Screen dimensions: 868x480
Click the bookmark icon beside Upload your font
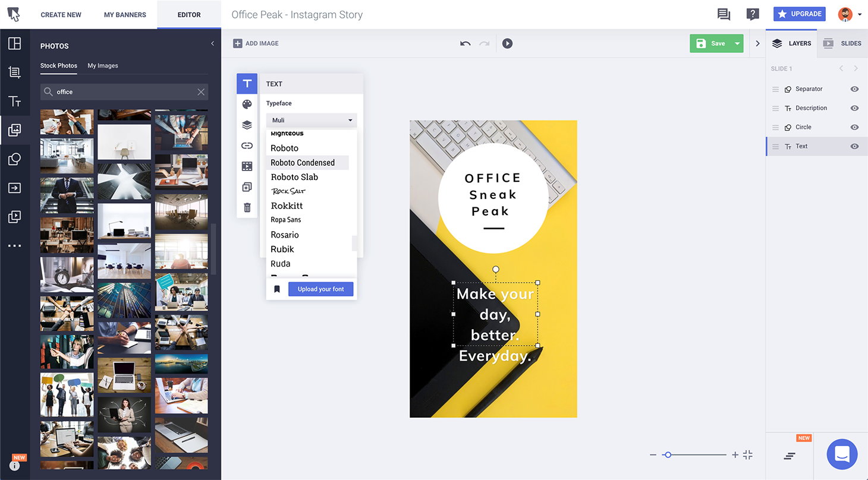(277, 289)
